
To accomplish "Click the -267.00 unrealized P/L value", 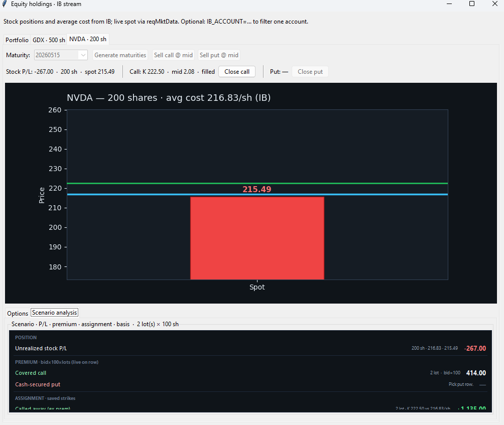I will tap(475, 348).
